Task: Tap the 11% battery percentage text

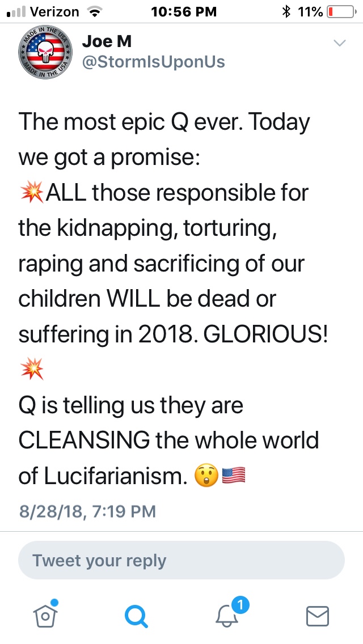Action: [x=310, y=11]
